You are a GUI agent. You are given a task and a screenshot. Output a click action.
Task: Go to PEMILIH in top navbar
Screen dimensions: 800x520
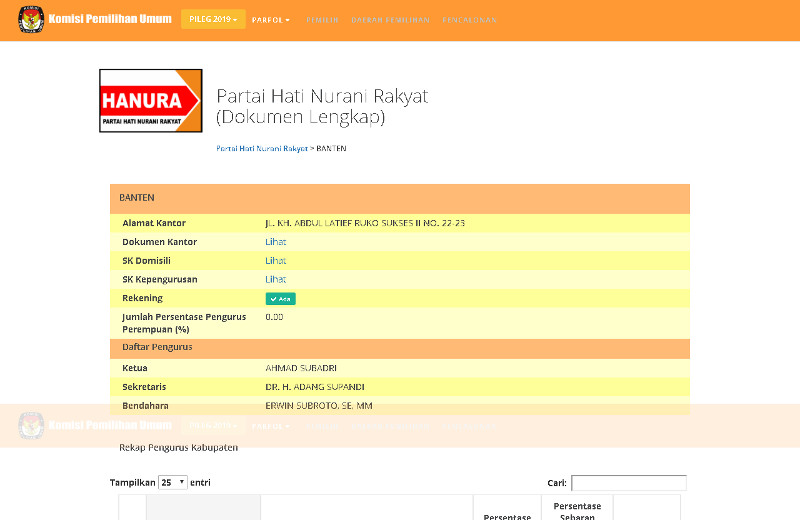pyautogui.click(x=322, y=20)
